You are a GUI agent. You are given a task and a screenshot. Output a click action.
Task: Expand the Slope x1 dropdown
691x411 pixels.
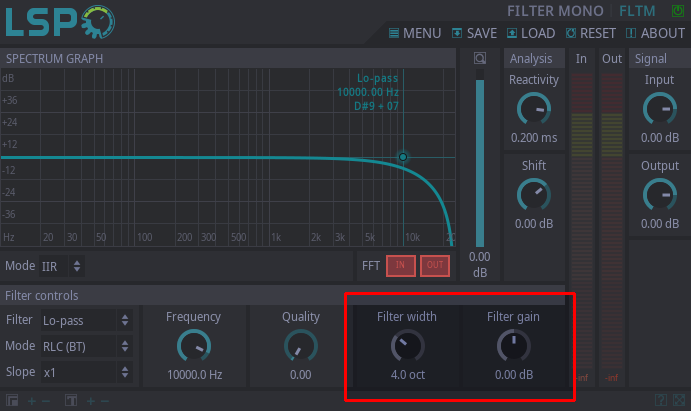(x=85, y=372)
